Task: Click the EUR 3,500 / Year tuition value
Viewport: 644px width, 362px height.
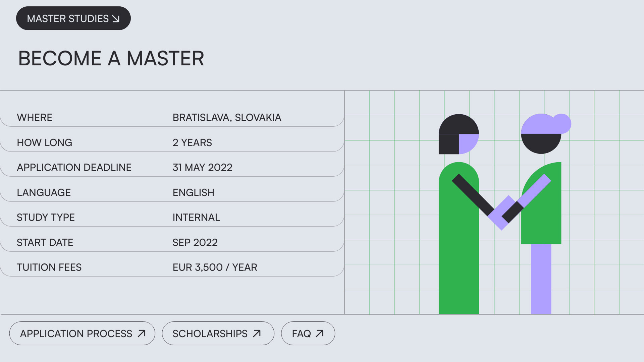Action: click(215, 267)
